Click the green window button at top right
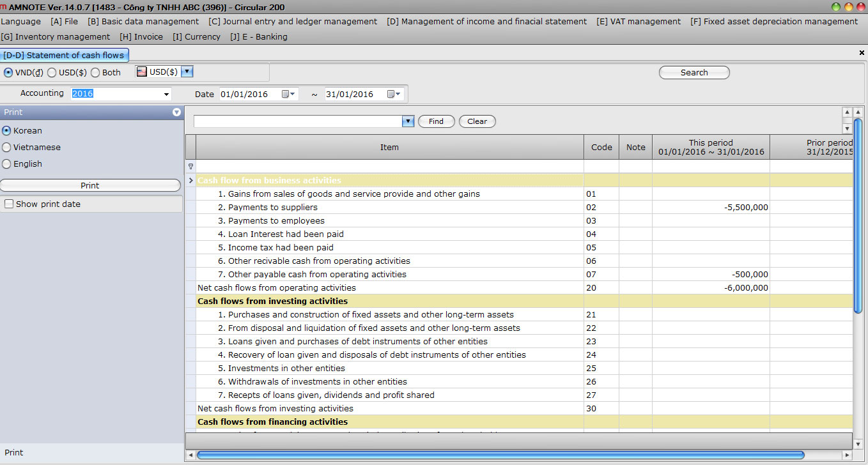 [836, 7]
